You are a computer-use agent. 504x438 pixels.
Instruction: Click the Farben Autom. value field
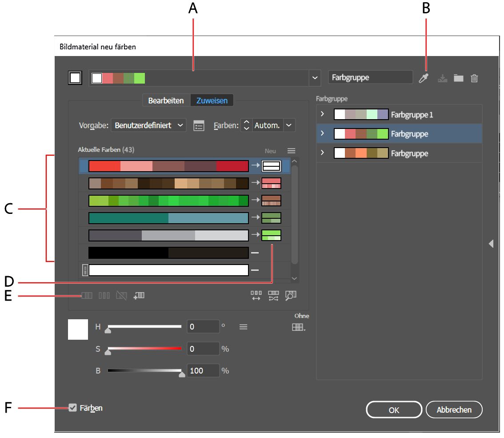point(268,125)
